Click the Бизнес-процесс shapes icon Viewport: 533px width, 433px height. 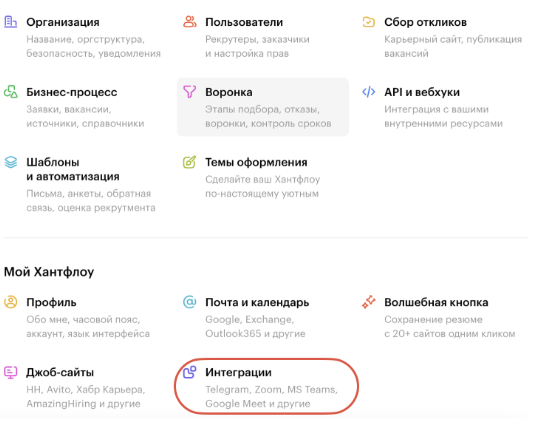tap(11, 92)
